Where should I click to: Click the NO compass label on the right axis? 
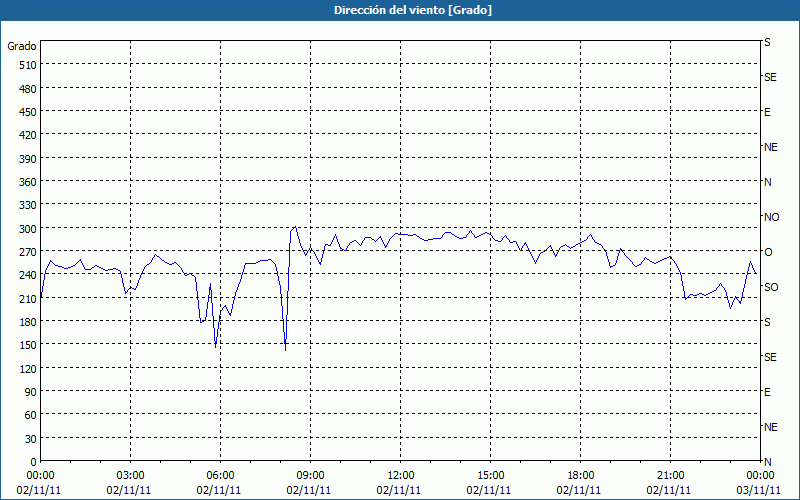(x=771, y=217)
